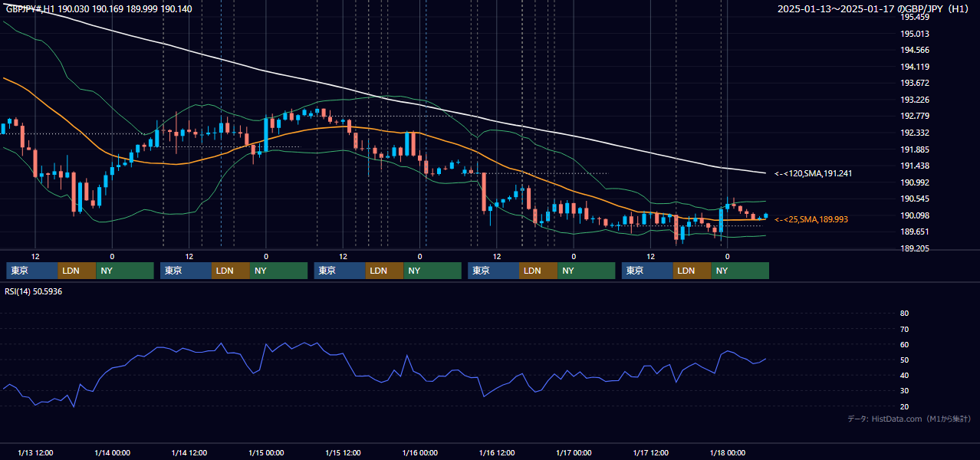Select the 1/13 12:00 time axis label
980x460 pixels.
(x=35, y=452)
